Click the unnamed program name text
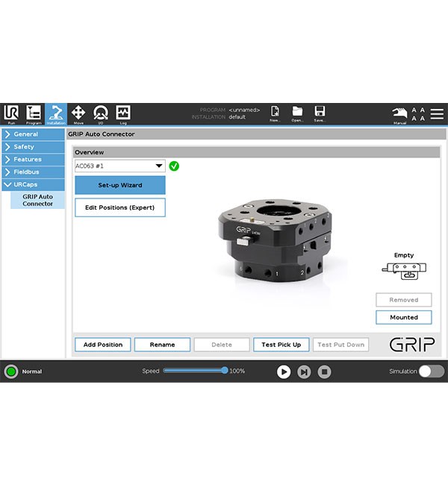 (244, 110)
